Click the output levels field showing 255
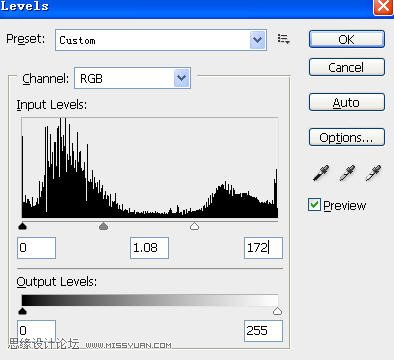Viewport: 394px width, 360px height. 263,331
